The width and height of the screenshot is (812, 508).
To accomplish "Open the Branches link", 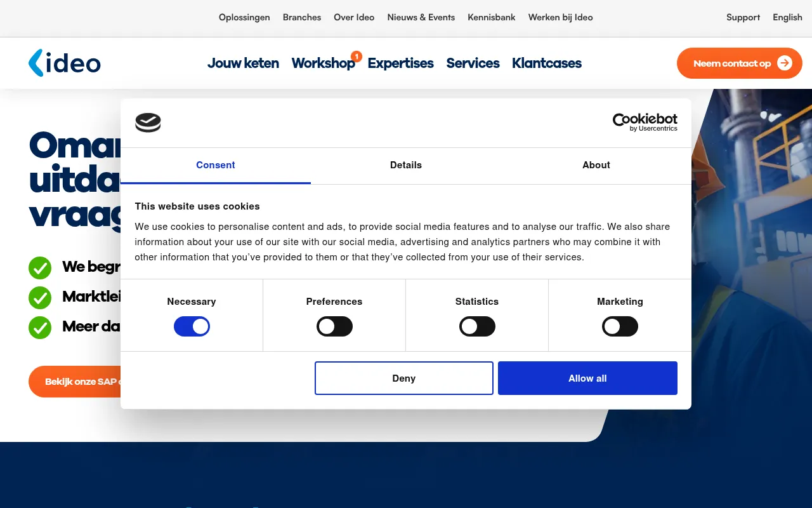I will click(302, 17).
